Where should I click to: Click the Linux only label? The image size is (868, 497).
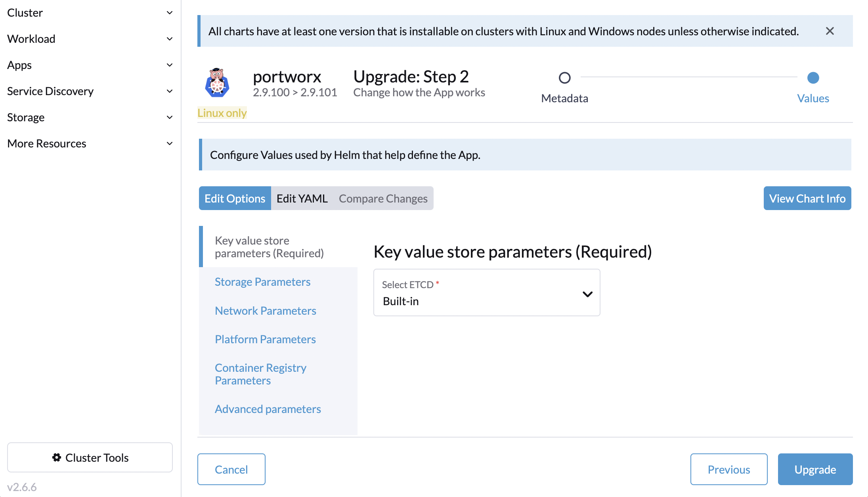pos(222,113)
